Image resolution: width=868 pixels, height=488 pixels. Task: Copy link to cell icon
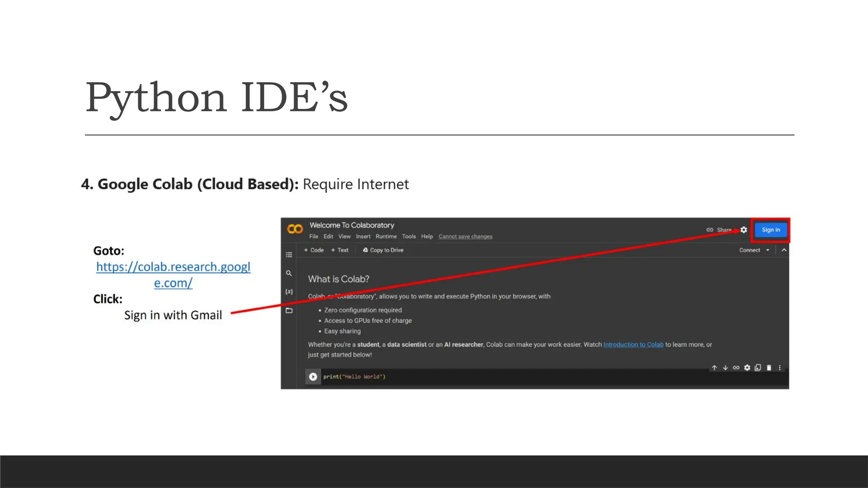coord(736,368)
